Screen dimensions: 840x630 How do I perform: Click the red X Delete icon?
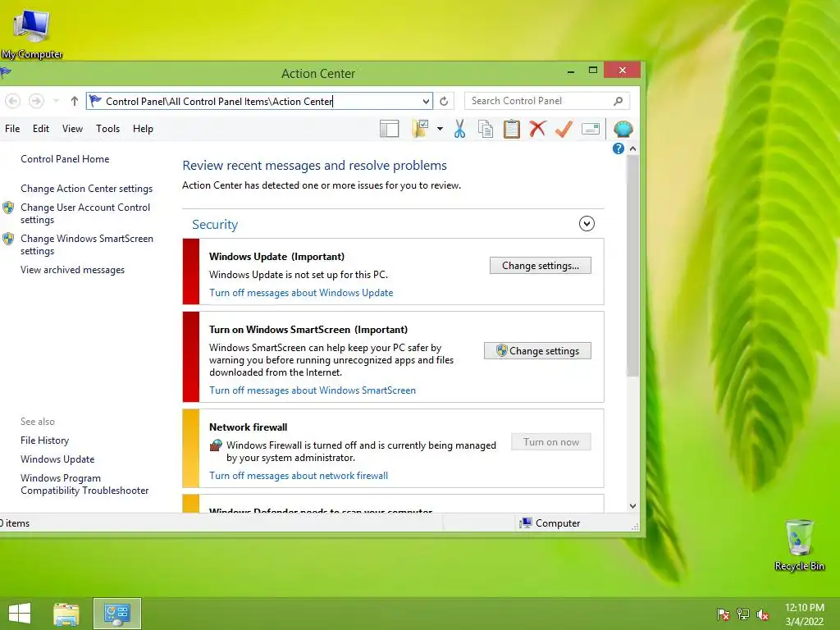point(537,129)
